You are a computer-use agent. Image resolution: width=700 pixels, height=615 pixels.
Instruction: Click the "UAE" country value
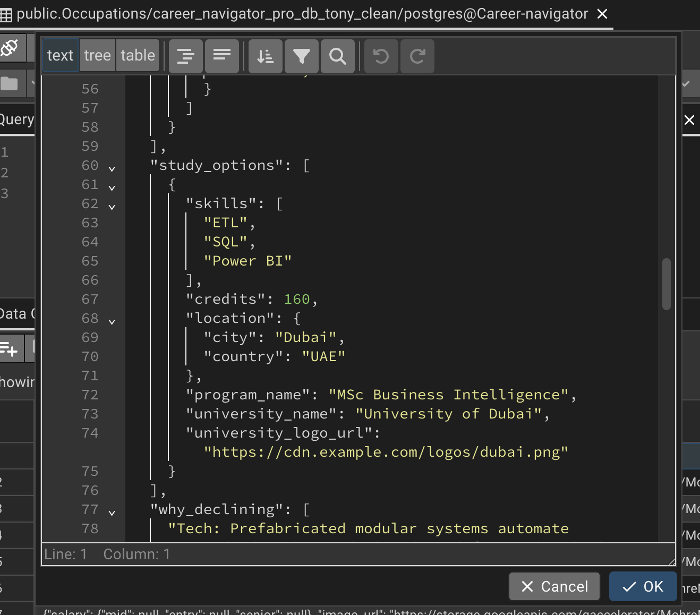tap(324, 356)
